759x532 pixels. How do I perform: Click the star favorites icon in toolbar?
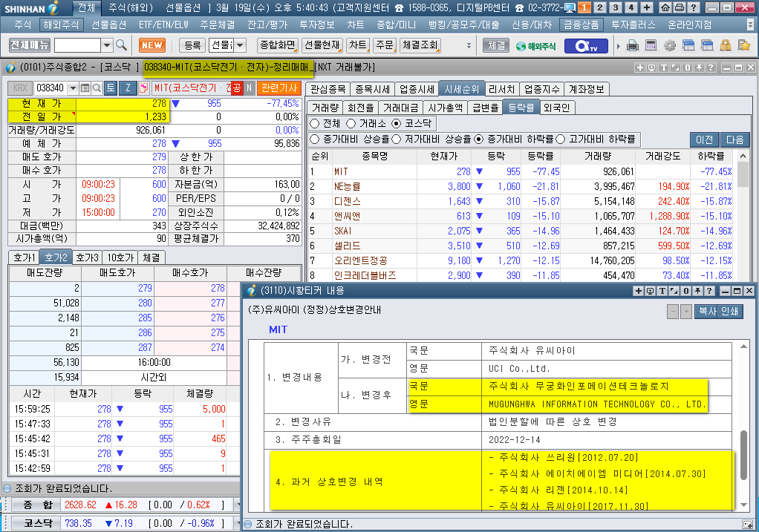point(744,45)
